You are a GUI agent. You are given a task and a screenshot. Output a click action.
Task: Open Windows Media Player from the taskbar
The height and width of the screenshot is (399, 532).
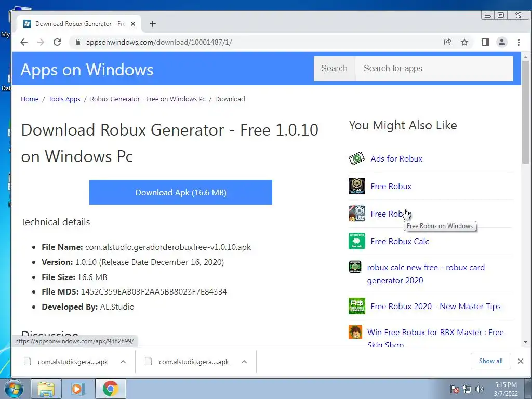pyautogui.click(x=77, y=389)
